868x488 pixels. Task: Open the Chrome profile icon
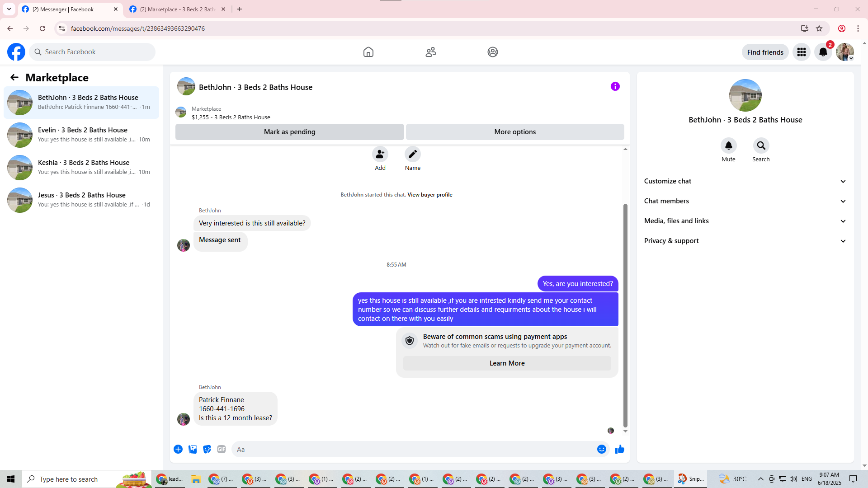point(842,28)
